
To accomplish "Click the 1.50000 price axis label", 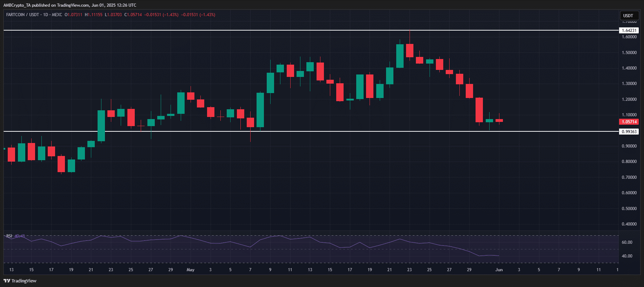I will click(x=629, y=53).
